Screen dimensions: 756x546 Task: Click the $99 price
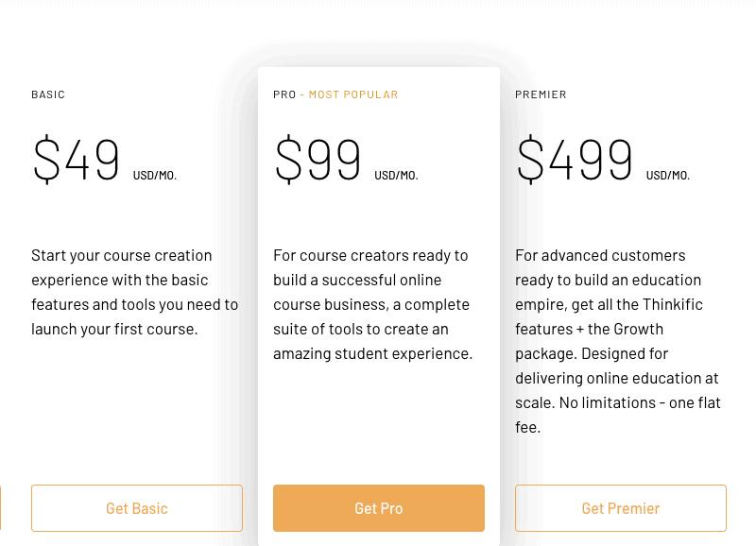click(318, 160)
